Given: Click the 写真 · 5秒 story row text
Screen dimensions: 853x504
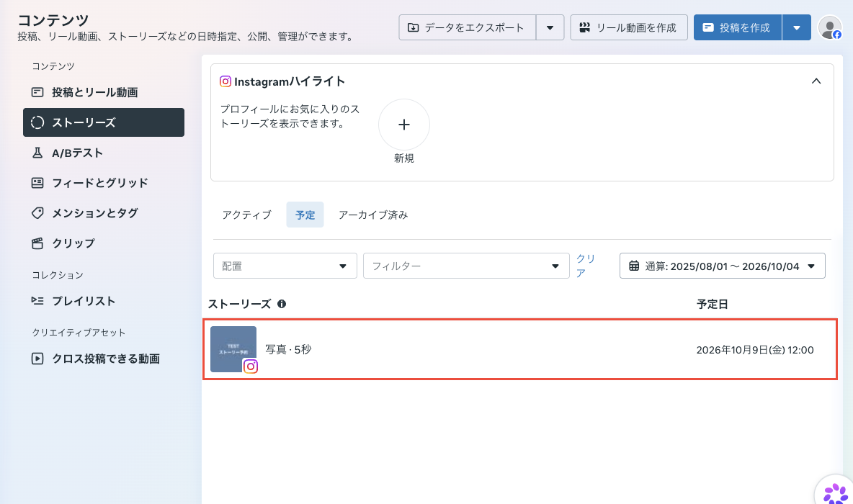Looking at the screenshot, I should coord(288,350).
